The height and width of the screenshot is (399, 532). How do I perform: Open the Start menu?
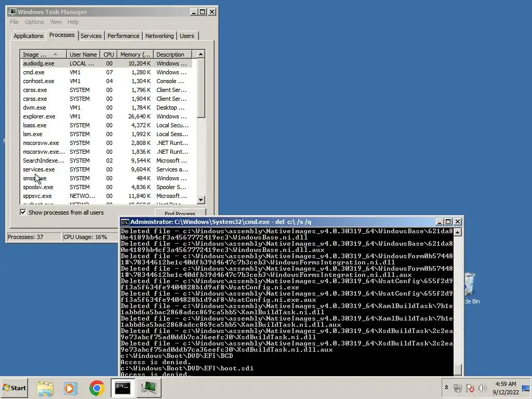(14, 388)
